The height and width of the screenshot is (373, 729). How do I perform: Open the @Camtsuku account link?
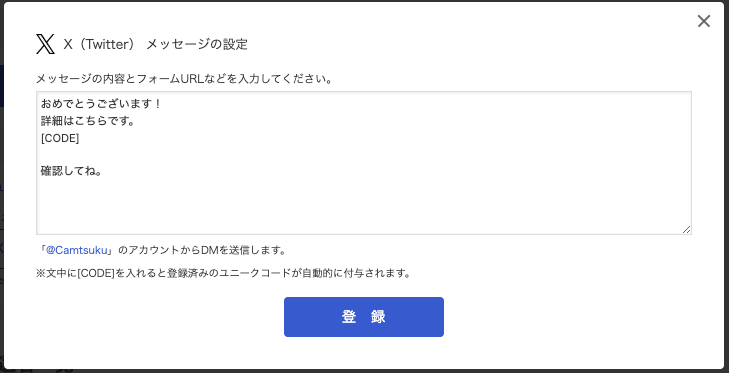(77, 250)
